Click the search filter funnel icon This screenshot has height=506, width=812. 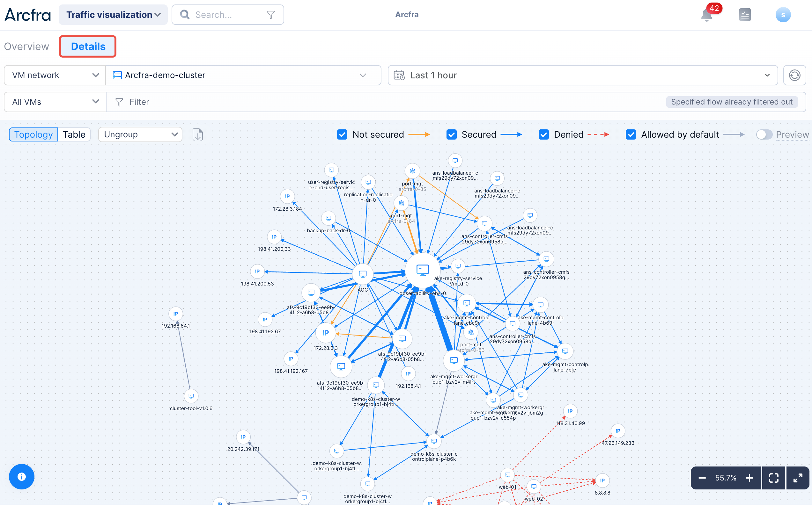(x=271, y=15)
